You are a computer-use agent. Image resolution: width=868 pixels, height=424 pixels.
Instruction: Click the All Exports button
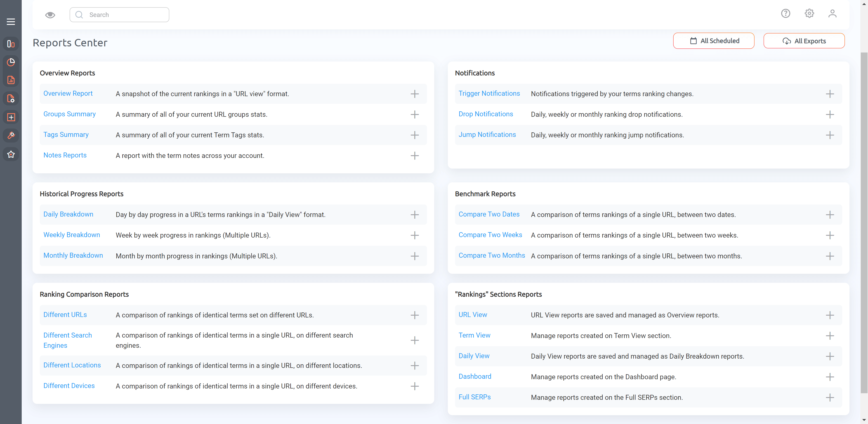click(804, 40)
